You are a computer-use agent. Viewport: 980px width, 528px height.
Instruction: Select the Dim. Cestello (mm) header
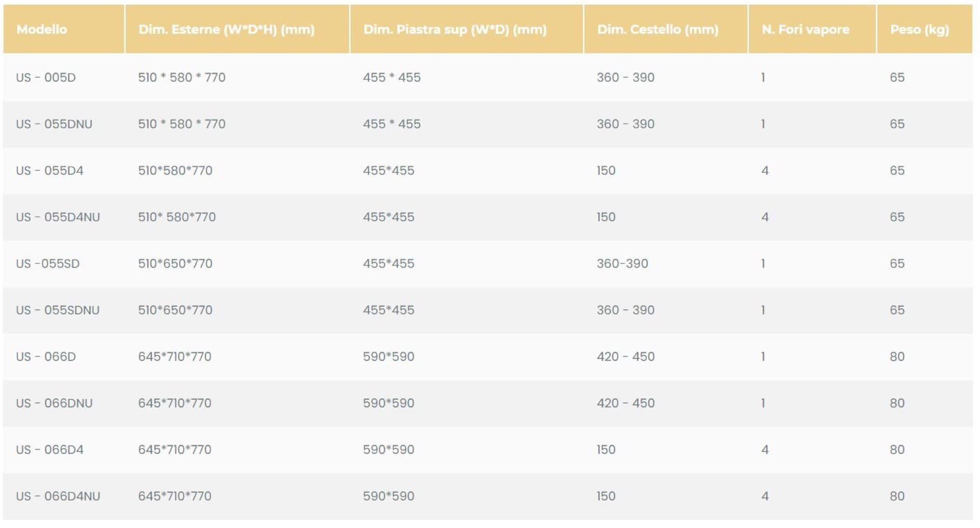click(x=658, y=29)
